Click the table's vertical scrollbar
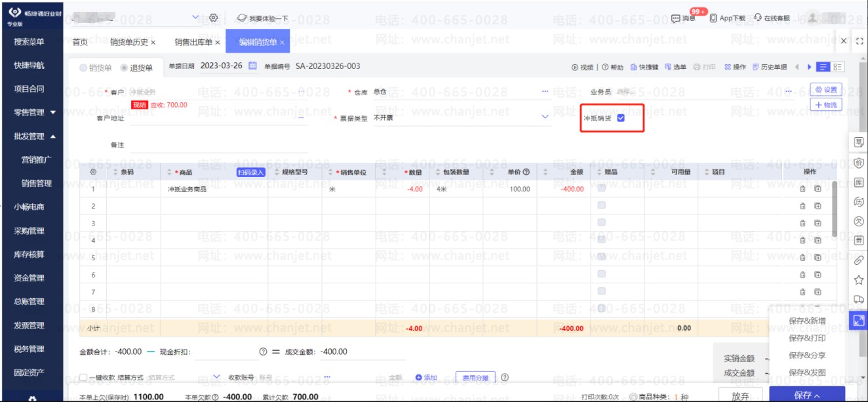This screenshot has height=402, width=868. click(834, 210)
